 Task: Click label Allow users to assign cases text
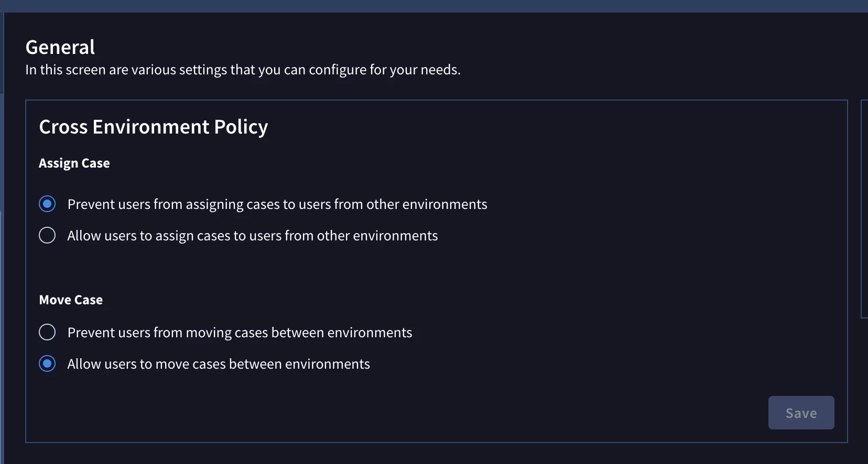coord(253,236)
